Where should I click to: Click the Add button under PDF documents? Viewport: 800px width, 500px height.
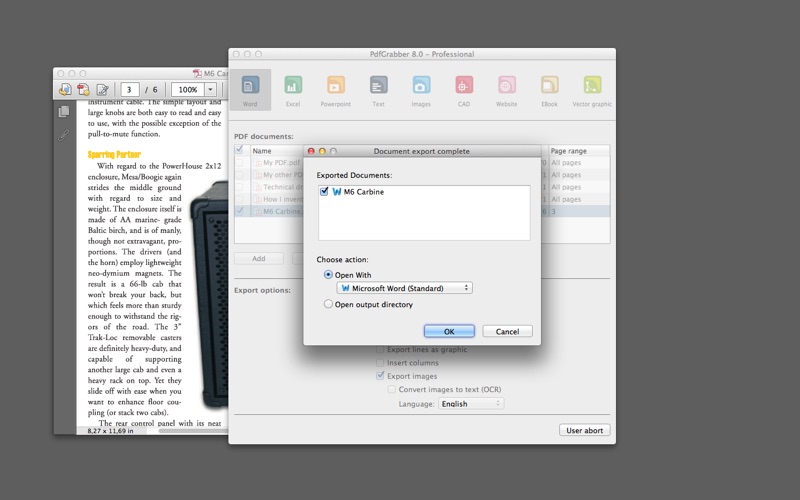pos(259,259)
